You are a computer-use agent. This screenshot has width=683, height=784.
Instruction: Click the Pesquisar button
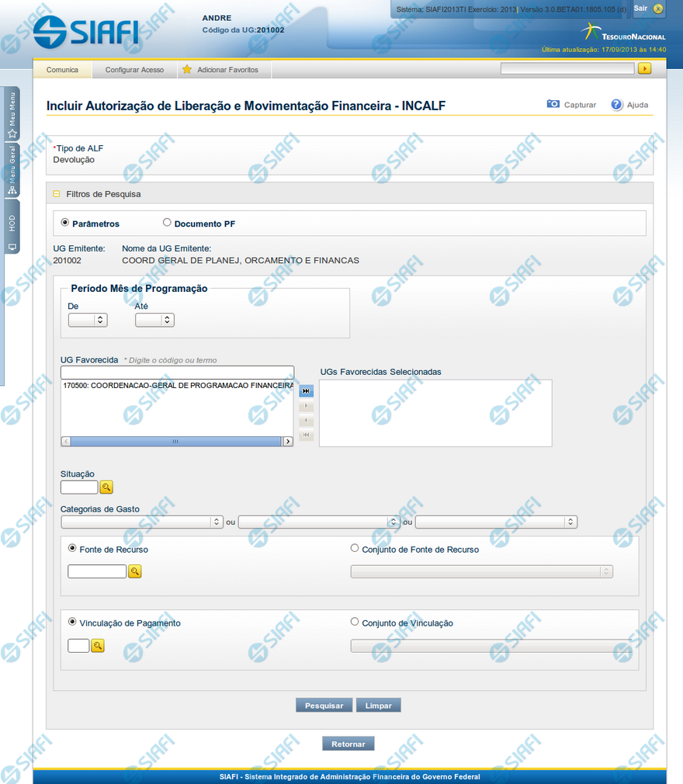click(x=324, y=706)
